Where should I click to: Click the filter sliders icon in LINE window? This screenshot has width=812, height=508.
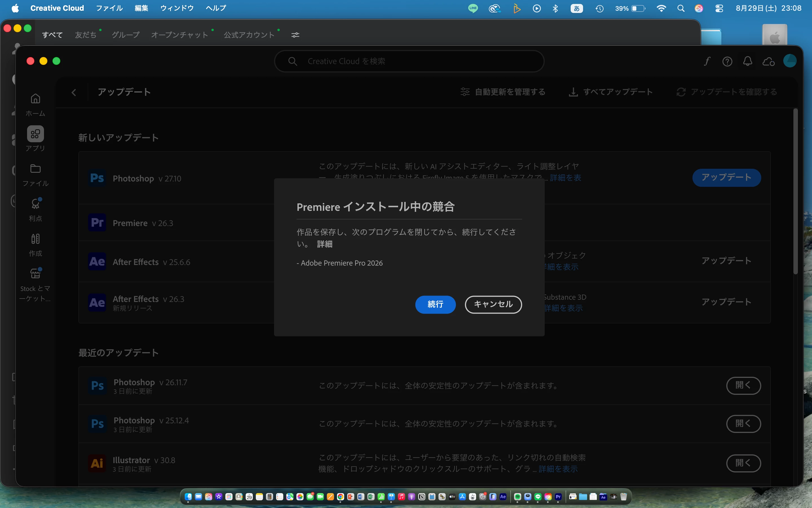[295, 35]
